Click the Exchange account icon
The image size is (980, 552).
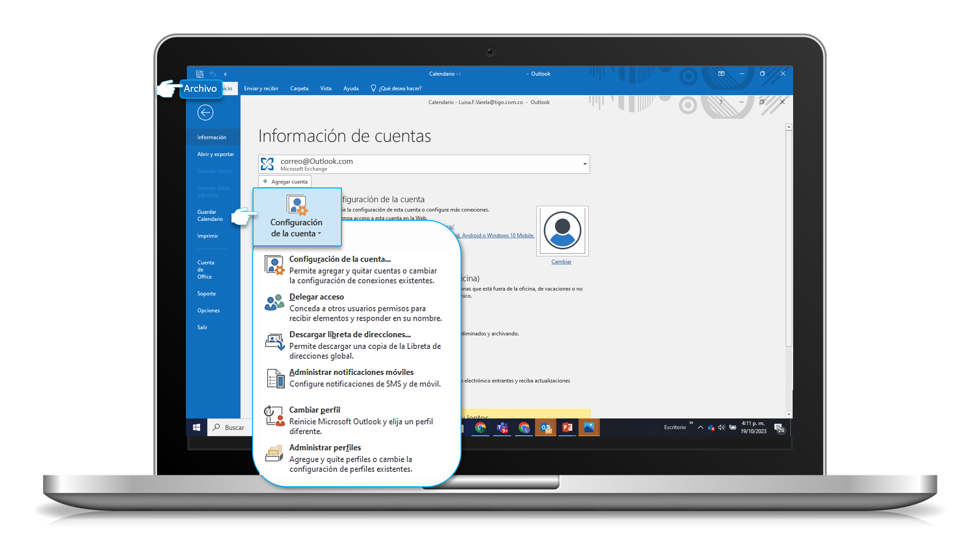click(267, 164)
